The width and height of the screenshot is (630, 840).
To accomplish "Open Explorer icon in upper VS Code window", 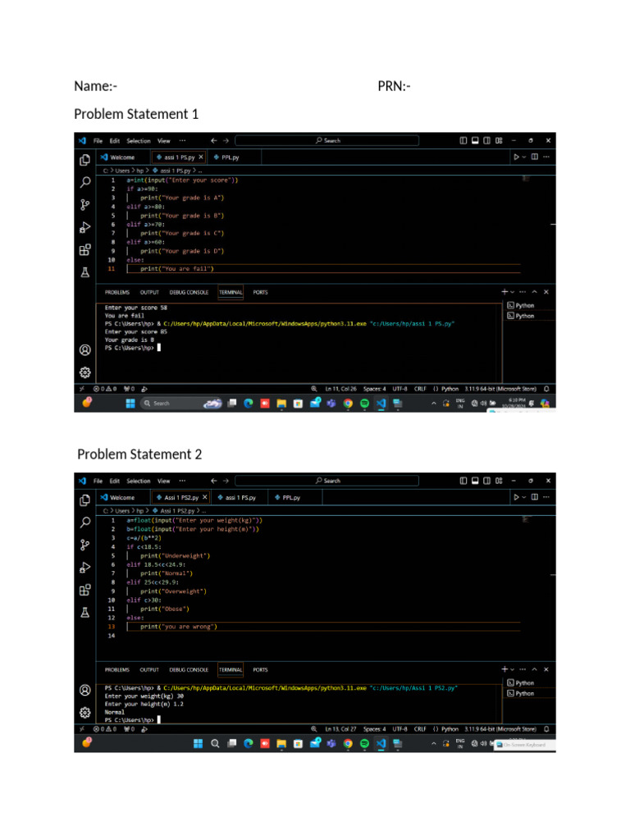I will coord(84,161).
